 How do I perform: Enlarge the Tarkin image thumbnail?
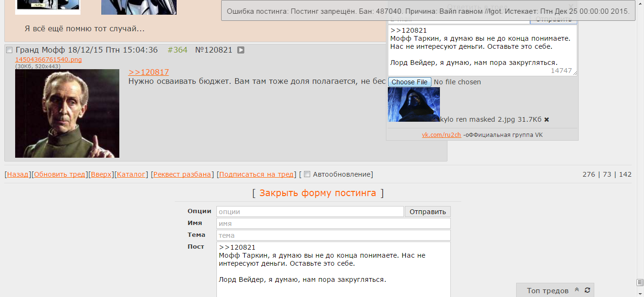[x=67, y=113]
